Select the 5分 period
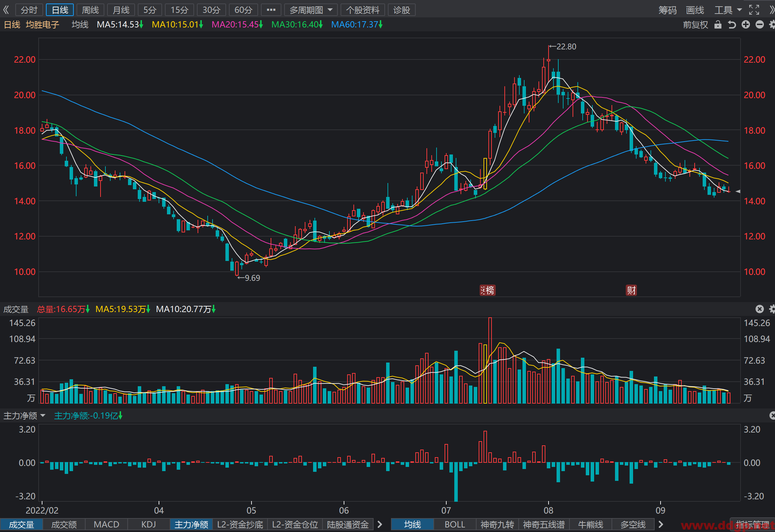This screenshot has height=532, width=775. click(150, 10)
